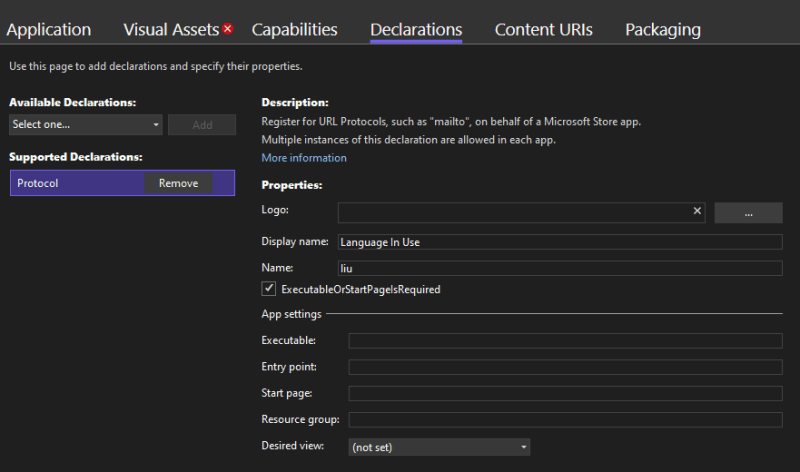
Task: Open the Available Declarations dropdown
Action: (86, 125)
